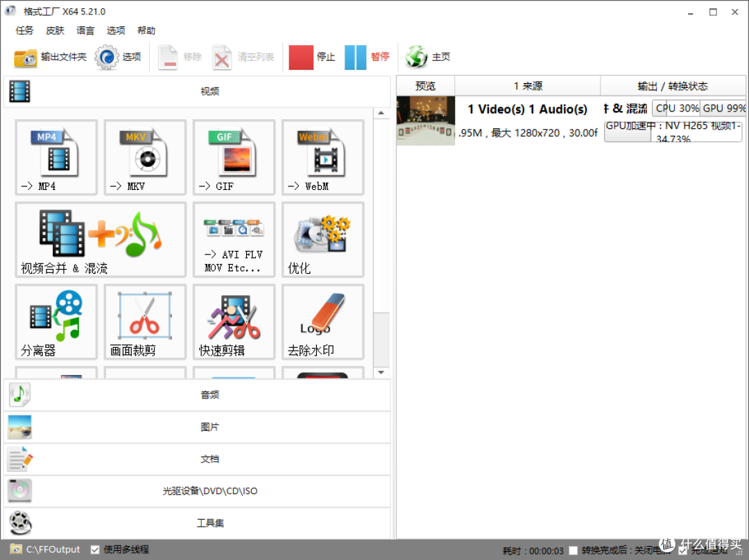
Task: Open 快速剪辑 quick edit tool
Action: pos(234,322)
